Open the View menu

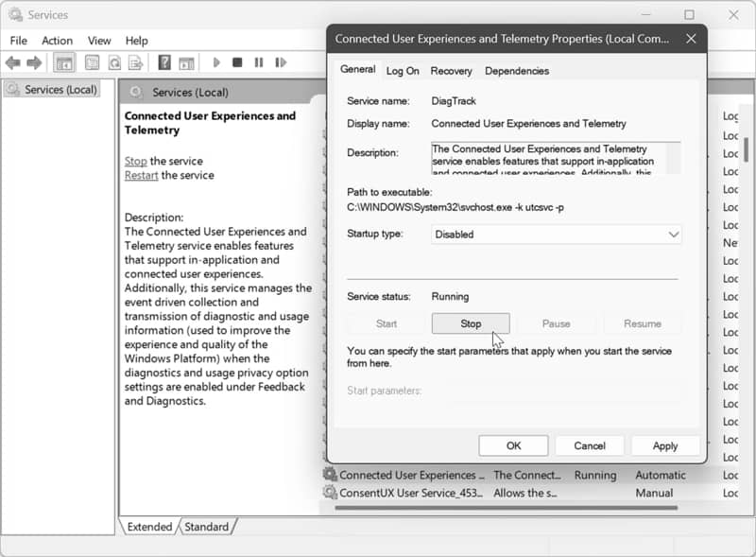(x=99, y=41)
